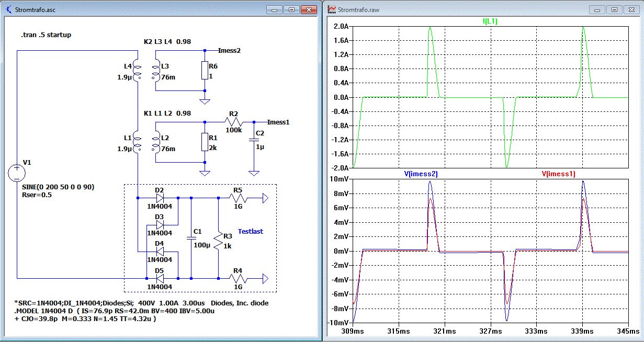
Task: Click the voltage source V1 symbol
Action: tap(17, 173)
